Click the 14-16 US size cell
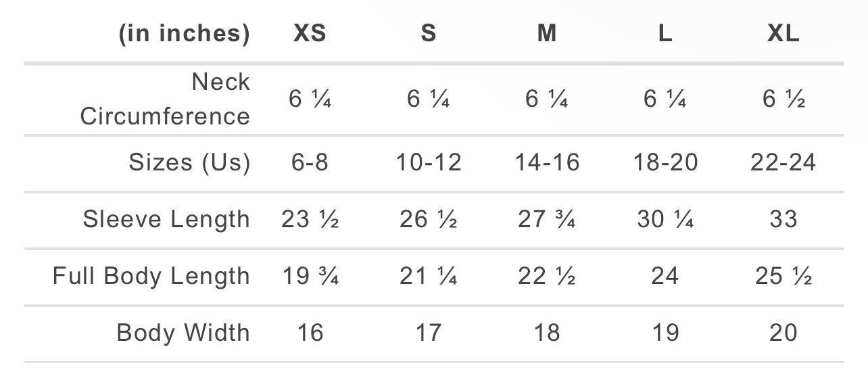Viewport: 868px width, 376px height. tap(547, 163)
